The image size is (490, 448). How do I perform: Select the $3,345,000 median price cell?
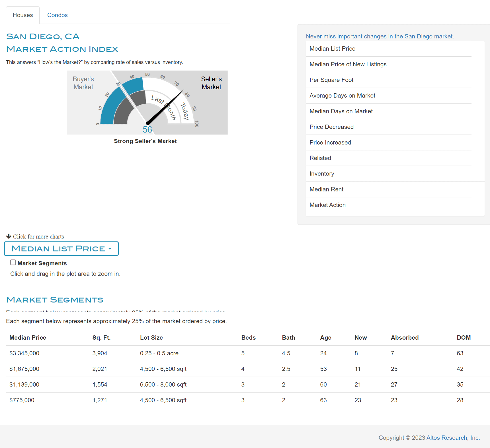[x=24, y=353]
